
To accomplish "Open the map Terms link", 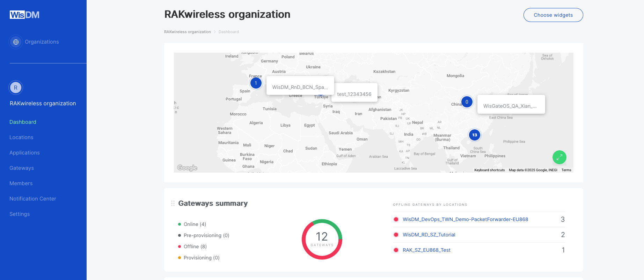I will [566, 170].
